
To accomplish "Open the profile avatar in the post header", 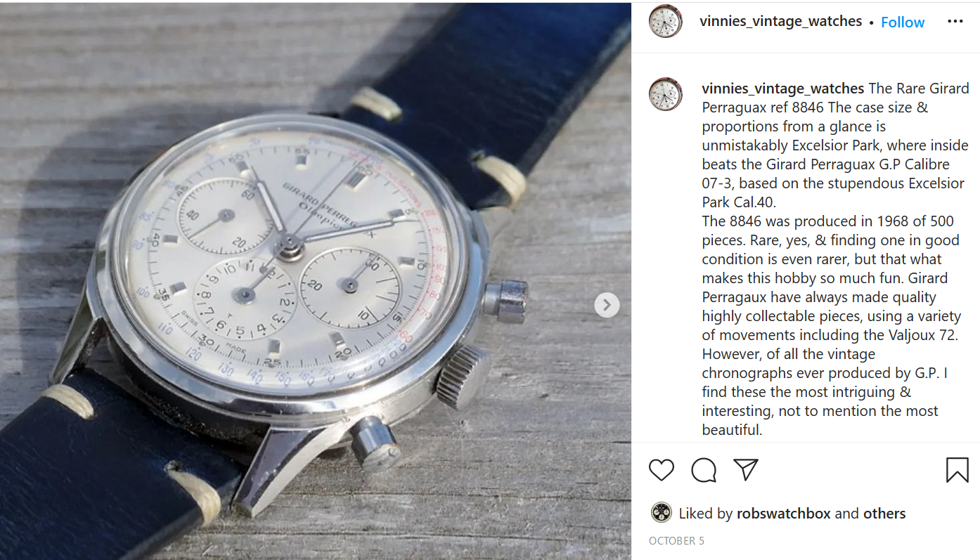I will [665, 21].
